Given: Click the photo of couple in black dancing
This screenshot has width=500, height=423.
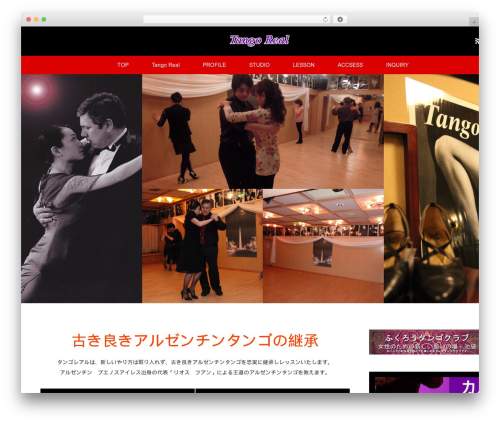Looking at the screenshot, I should click(203, 246).
